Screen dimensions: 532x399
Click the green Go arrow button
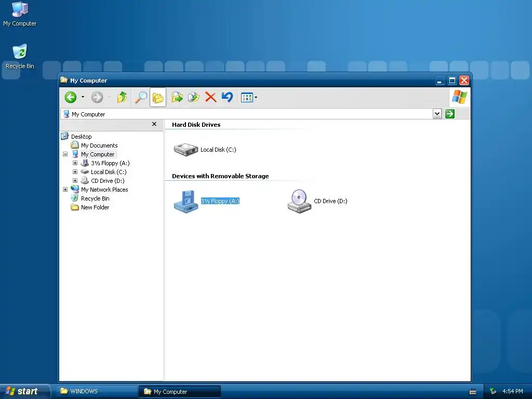(x=450, y=114)
